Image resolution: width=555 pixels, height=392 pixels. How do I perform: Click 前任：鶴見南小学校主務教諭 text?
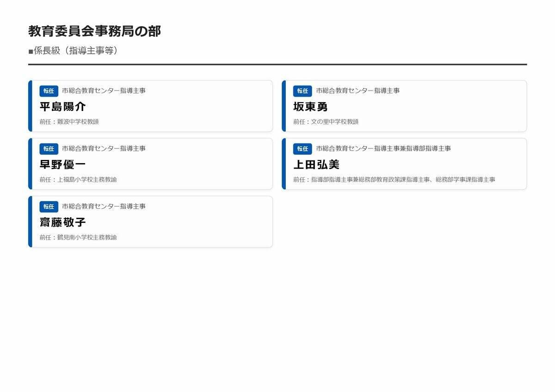tap(79, 237)
